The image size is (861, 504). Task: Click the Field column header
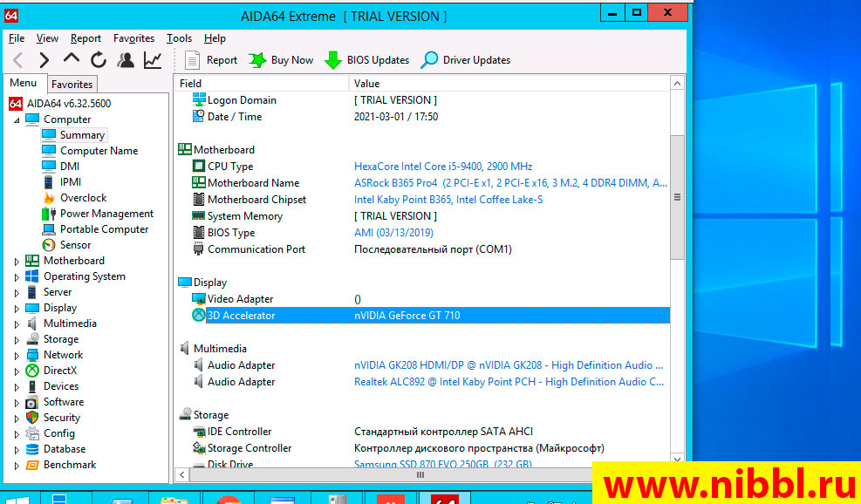pos(262,84)
